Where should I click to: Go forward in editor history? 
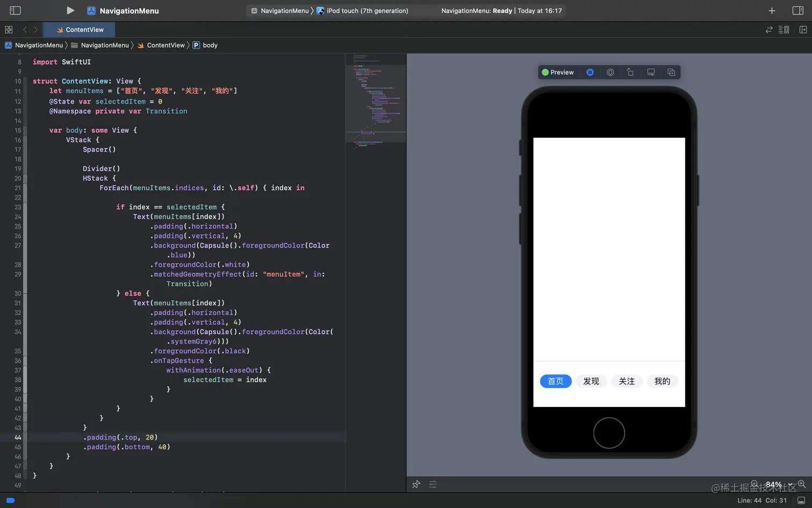click(35, 30)
